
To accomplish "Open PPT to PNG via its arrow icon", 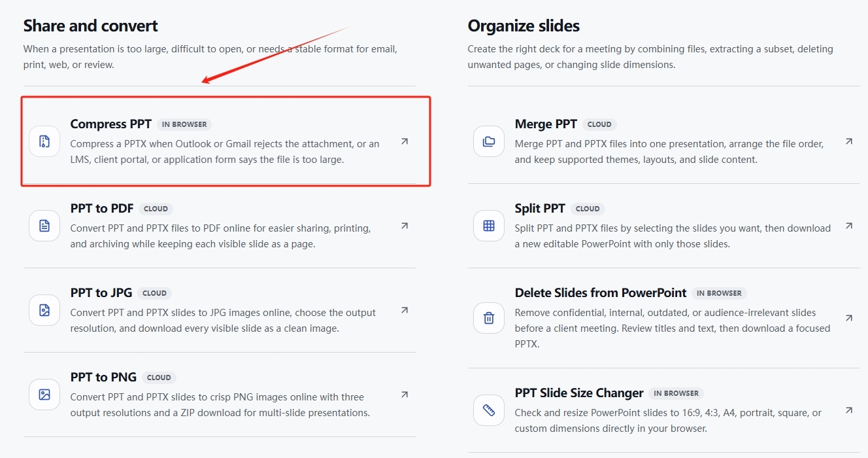I will pos(405,395).
